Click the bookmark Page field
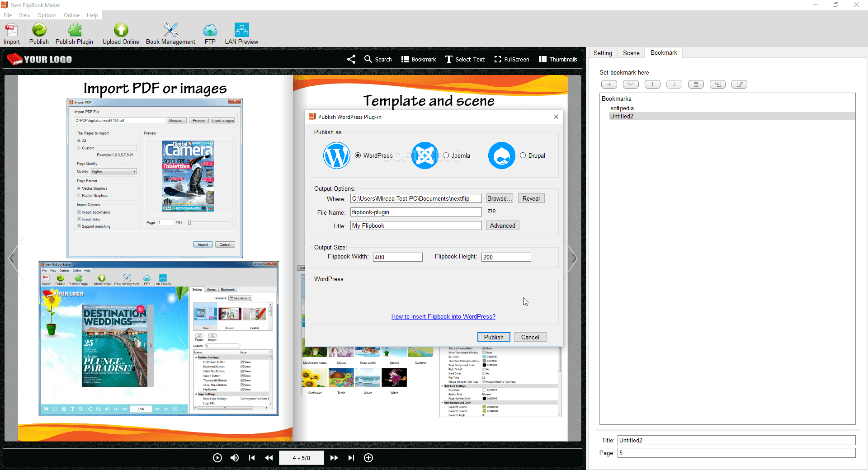This screenshot has width=868, height=470. [736, 453]
